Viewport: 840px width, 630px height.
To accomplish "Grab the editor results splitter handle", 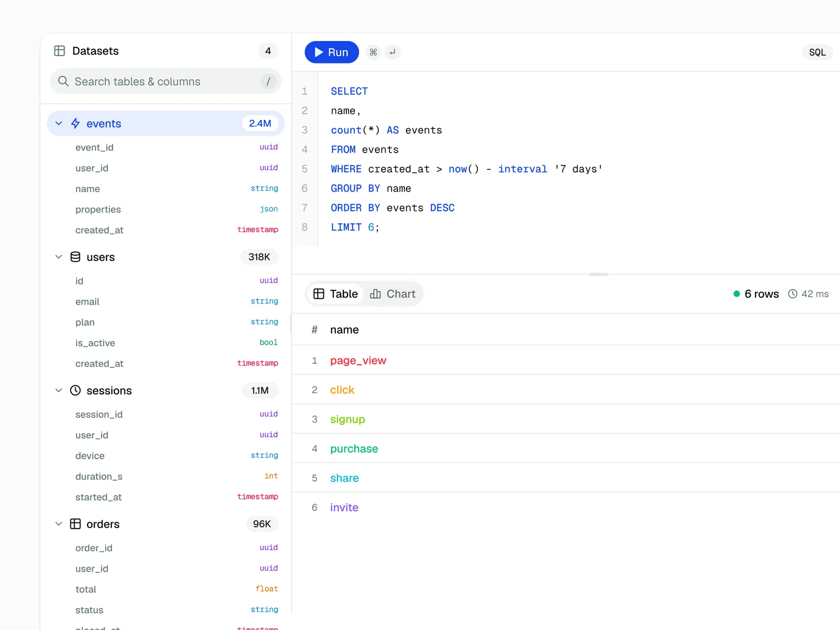I will [598, 274].
